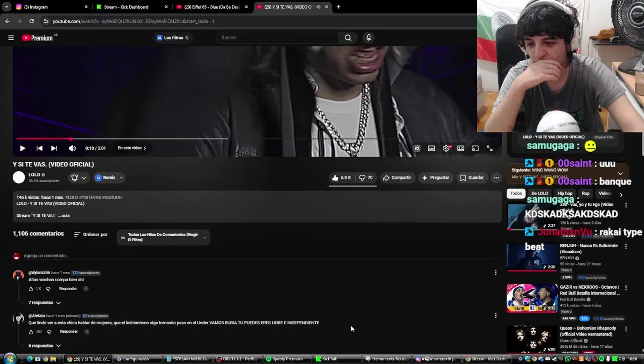The width and height of the screenshot is (644, 364).
Task: Click the search magnifier button
Action: 348,37
